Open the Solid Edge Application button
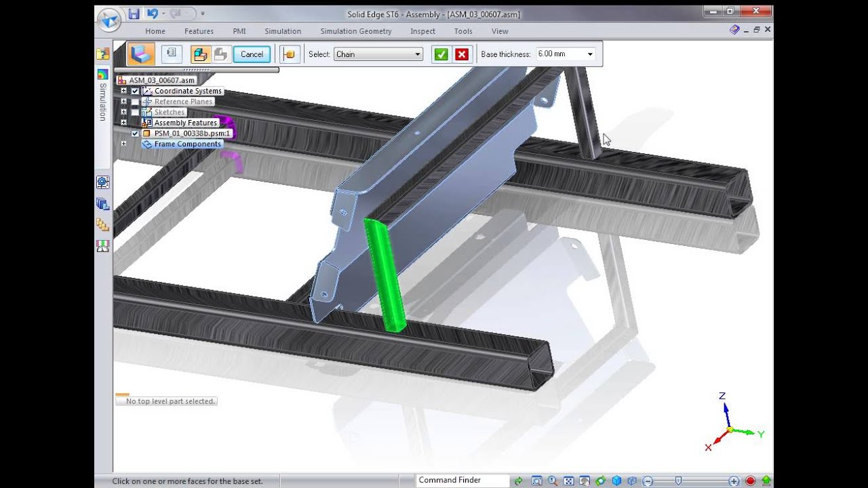The image size is (868, 488). point(109,20)
